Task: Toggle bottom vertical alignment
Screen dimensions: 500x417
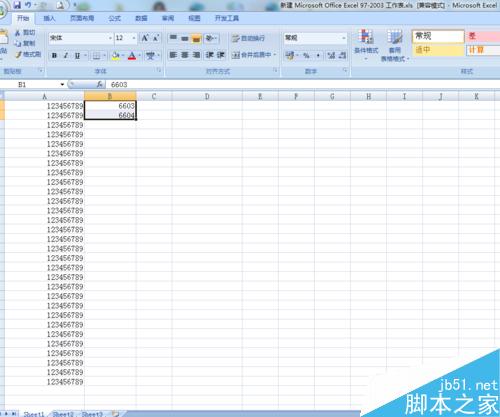Action: [196, 38]
